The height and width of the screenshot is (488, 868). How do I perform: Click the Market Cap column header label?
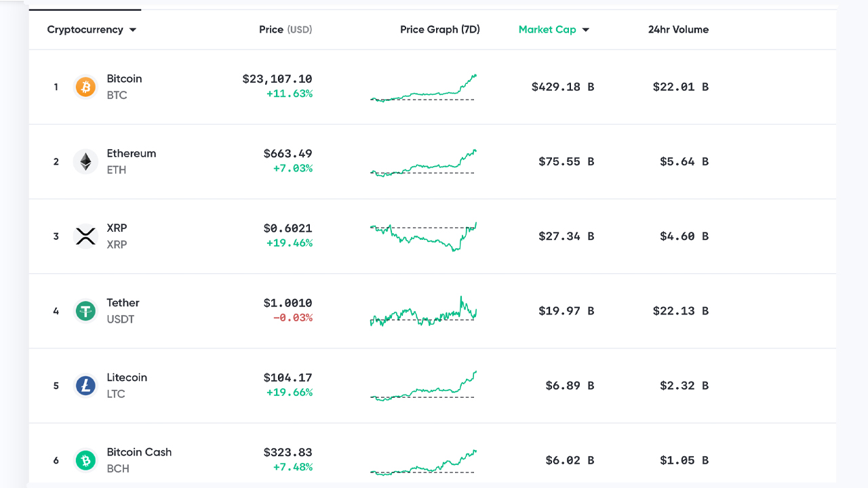point(547,30)
